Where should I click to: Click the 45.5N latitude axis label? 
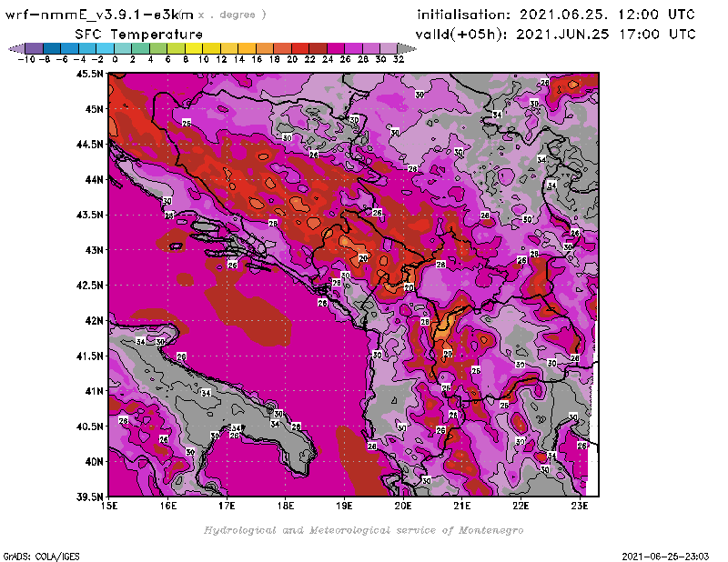(x=89, y=74)
